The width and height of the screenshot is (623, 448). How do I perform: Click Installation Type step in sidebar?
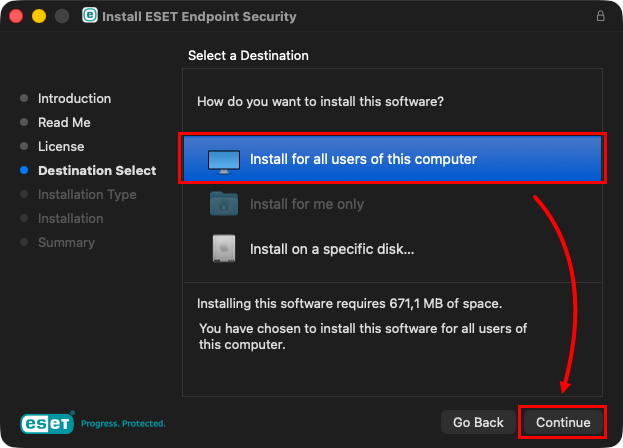tap(87, 195)
